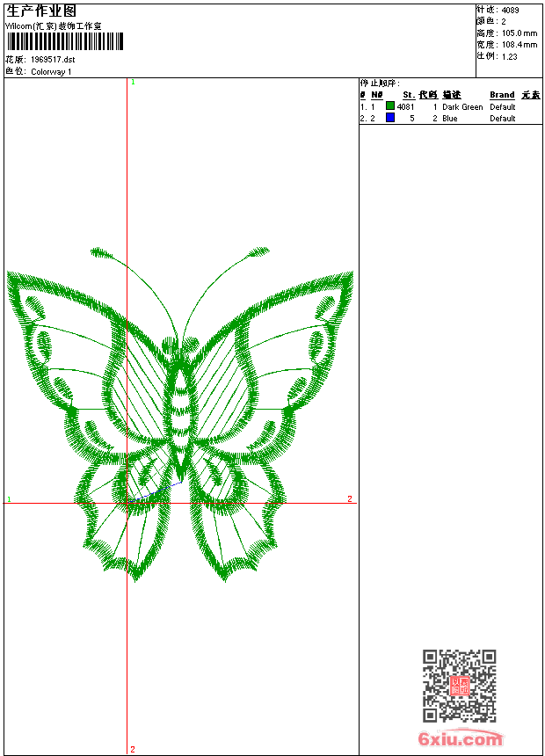Click the QR code image
This screenshot has width=545, height=756.
point(459,686)
